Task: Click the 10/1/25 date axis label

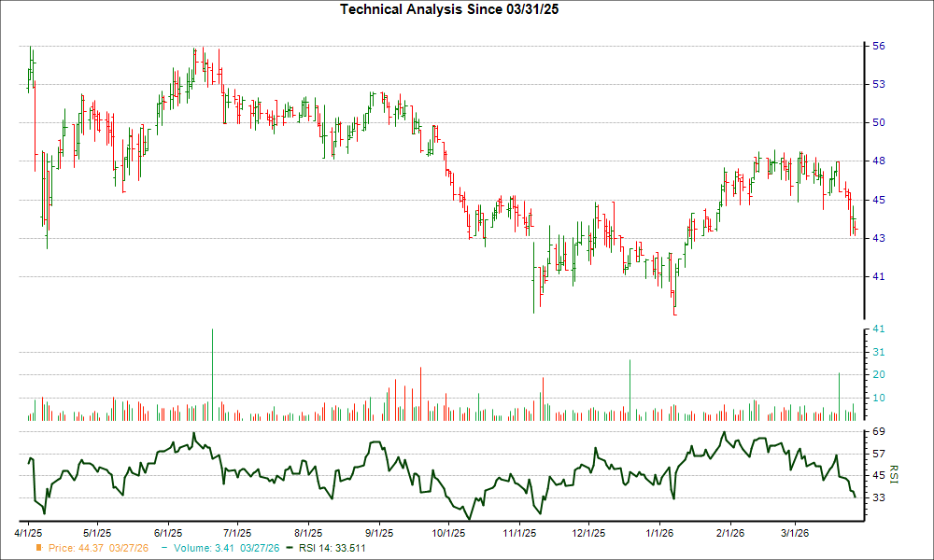Action: coord(446,532)
